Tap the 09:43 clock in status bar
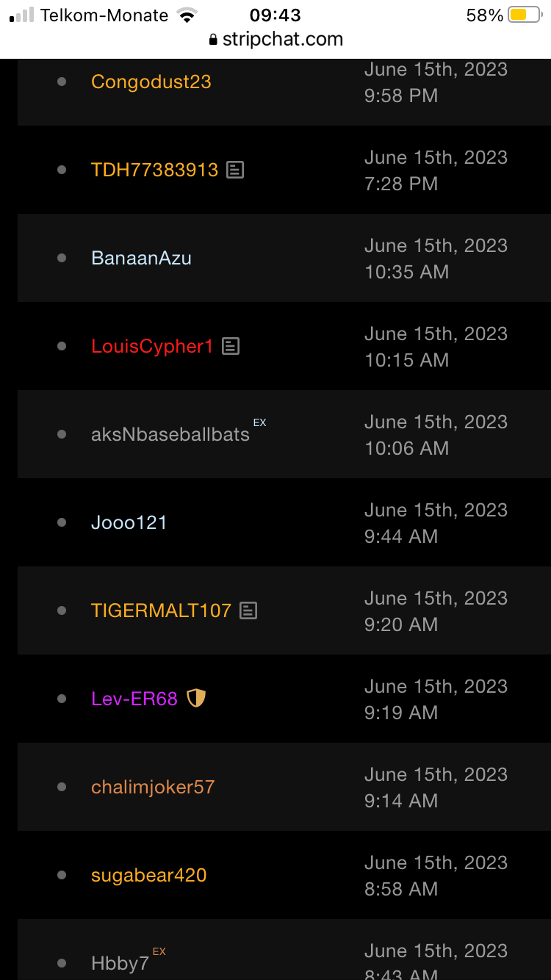Image resolution: width=551 pixels, height=980 pixels. [275, 15]
